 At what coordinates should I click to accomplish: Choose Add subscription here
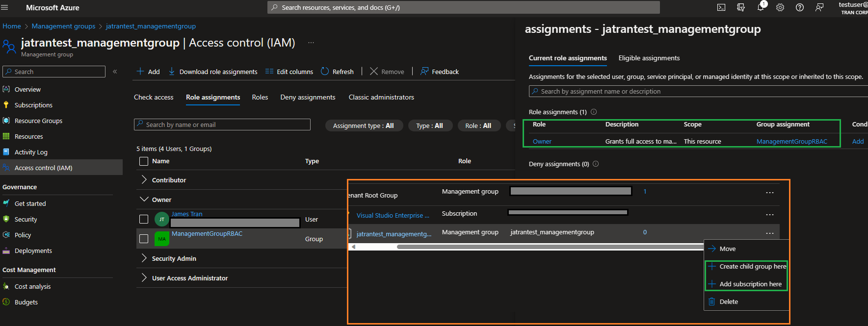pos(746,284)
